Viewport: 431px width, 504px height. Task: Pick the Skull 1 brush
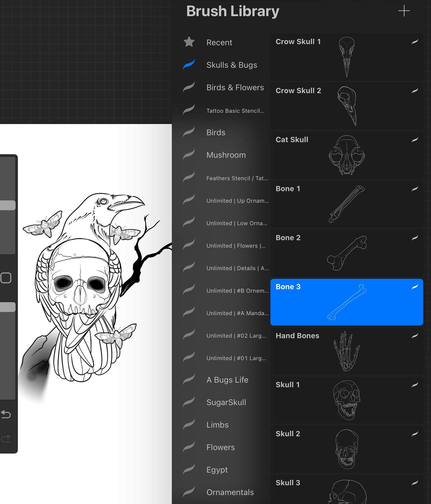[346, 400]
